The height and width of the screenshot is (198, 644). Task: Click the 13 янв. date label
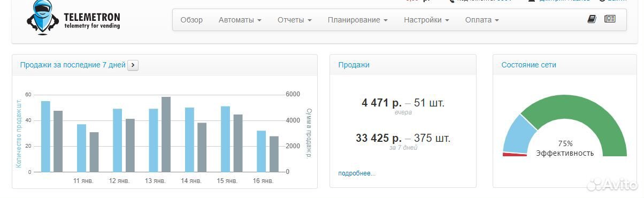pyautogui.click(x=155, y=181)
